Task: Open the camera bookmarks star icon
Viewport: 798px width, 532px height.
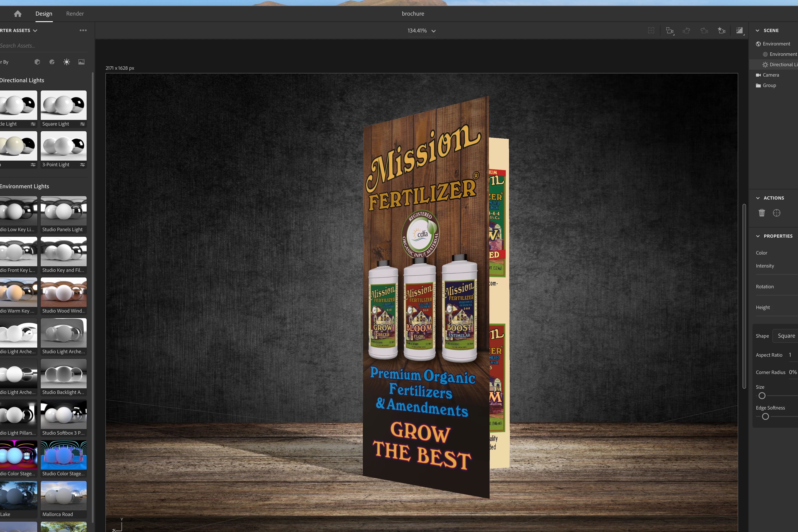Action: (721, 31)
